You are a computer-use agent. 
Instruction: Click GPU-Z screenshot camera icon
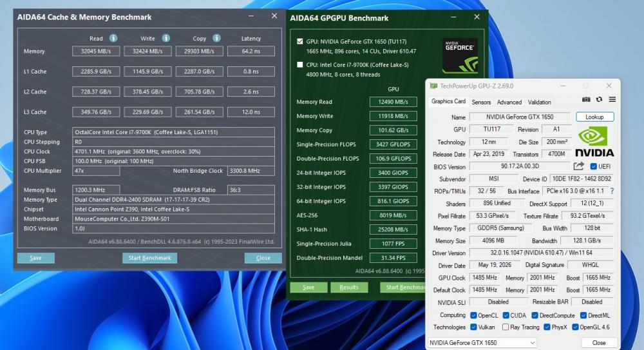click(586, 99)
